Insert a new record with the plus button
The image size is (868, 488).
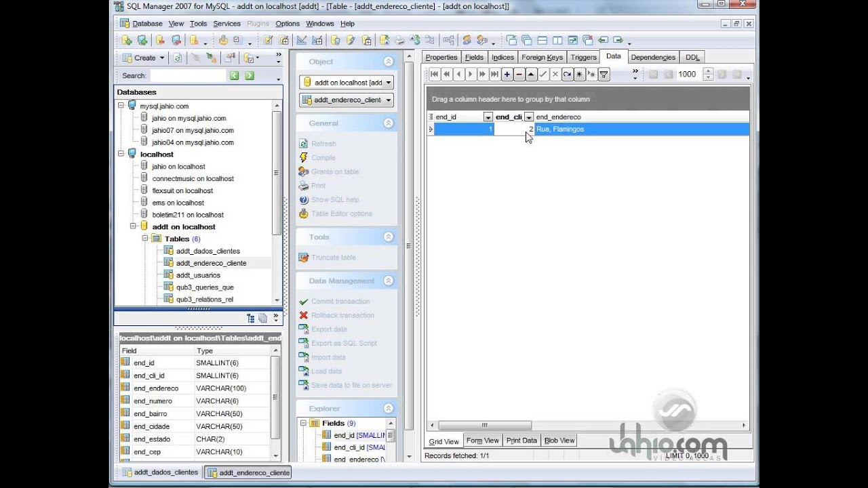507,75
